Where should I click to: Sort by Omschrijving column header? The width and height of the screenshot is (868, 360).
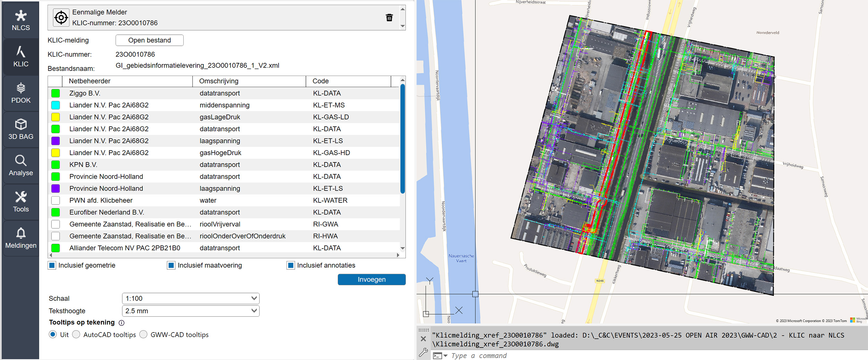[249, 81]
